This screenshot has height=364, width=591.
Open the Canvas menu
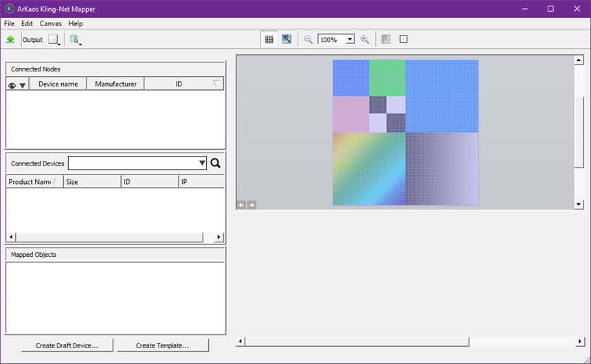click(50, 23)
